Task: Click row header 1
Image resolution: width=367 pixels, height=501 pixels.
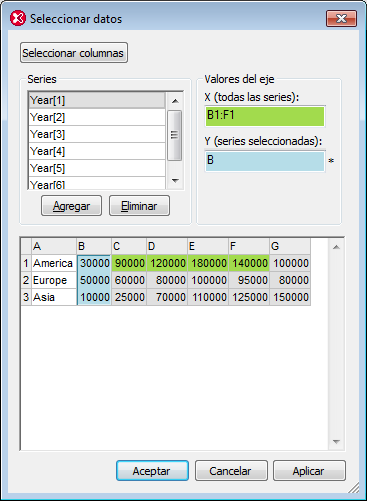Action: pyautogui.click(x=26, y=263)
